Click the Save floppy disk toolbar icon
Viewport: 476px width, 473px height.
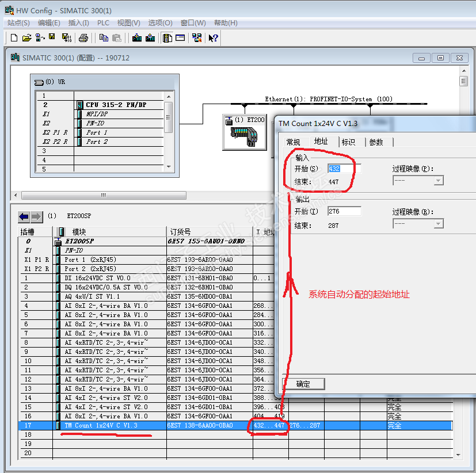coord(52,37)
